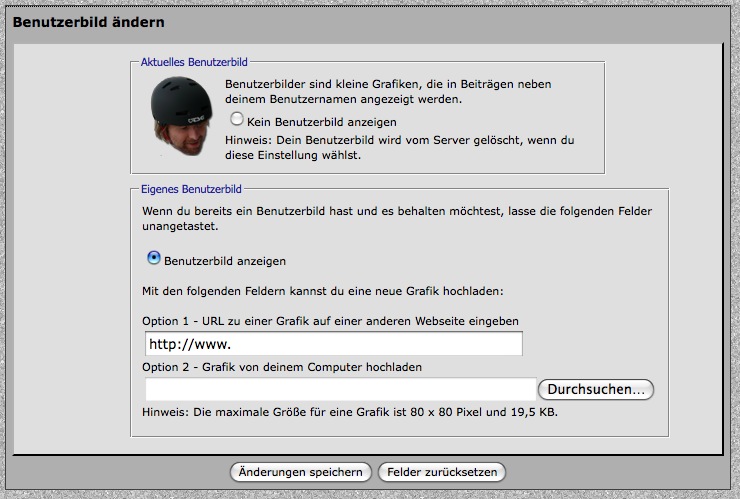This screenshot has width=740, height=499.
Task: Click the current avatar image with helmet
Action: [x=181, y=116]
